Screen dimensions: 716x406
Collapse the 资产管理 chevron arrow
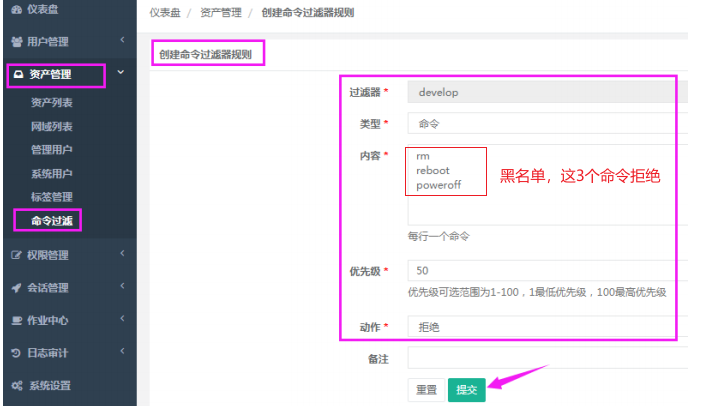click(121, 72)
